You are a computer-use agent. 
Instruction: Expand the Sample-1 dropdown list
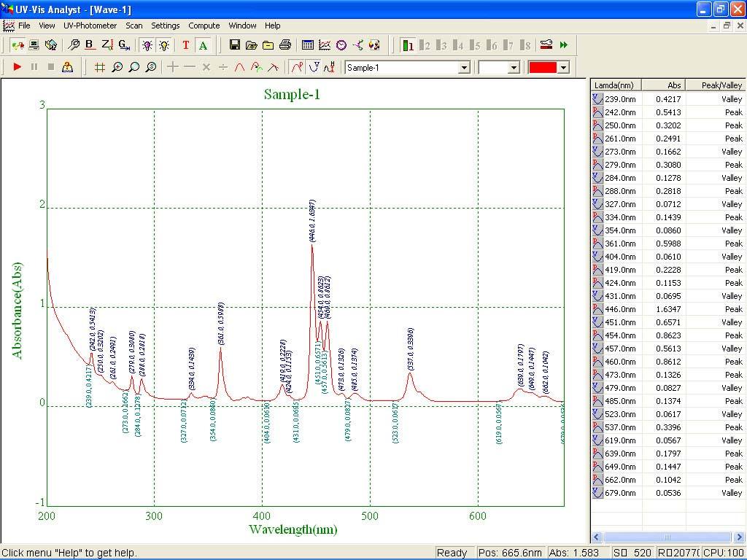pyautogui.click(x=463, y=68)
